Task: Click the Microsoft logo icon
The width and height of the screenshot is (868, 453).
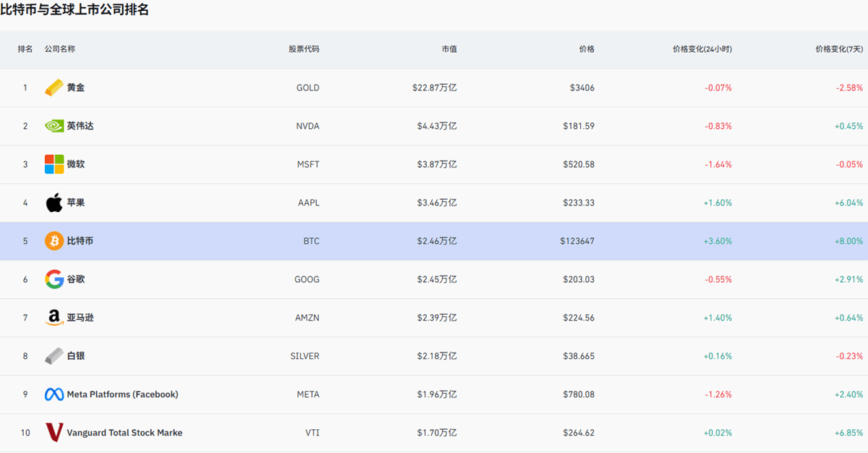Action: (x=54, y=164)
